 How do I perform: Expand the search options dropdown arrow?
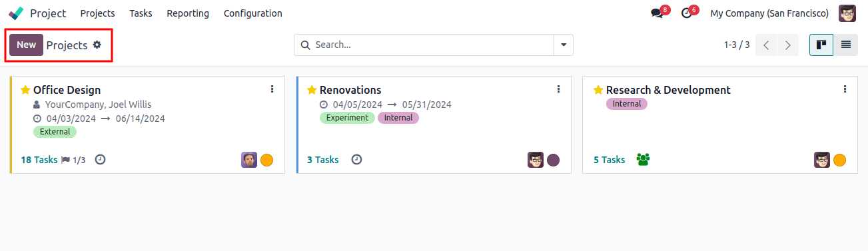[564, 45]
